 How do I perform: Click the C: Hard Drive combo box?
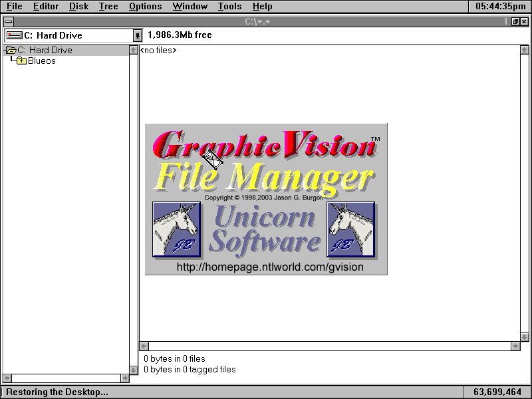(73, 35)
